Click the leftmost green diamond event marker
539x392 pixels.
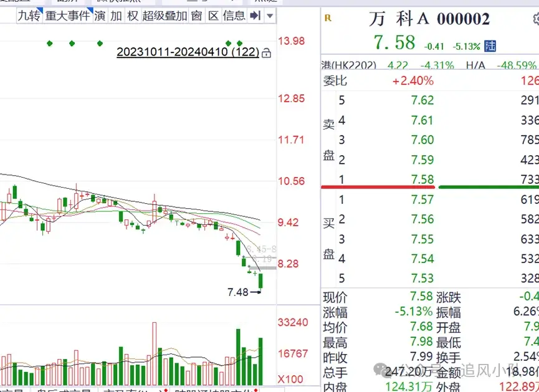pyautogui.click(x=49, y=44)
